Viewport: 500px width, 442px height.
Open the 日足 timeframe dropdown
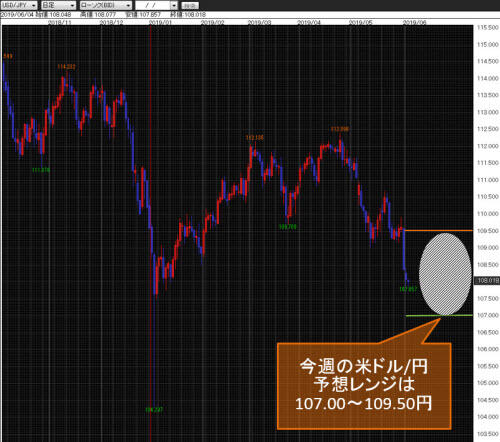pyautogui.click(x=58, y=5)
